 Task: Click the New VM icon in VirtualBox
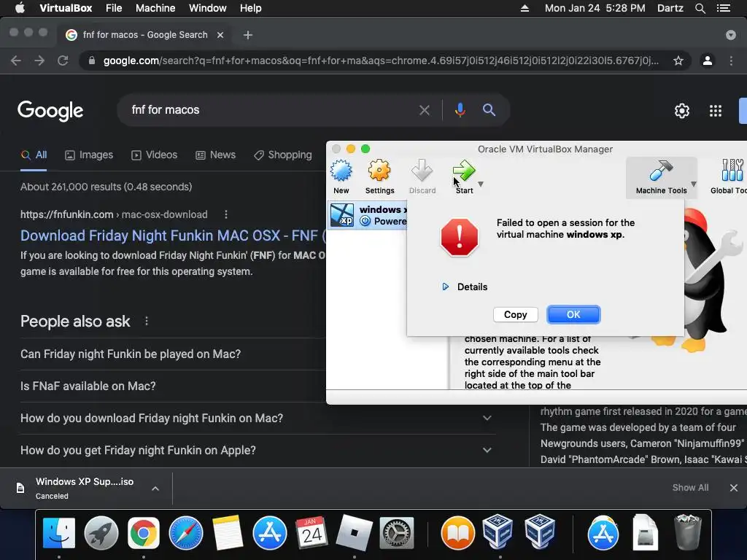[x=341, y=171]
